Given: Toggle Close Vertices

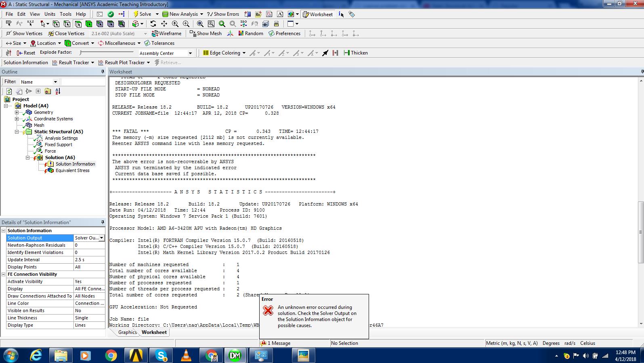Looking at the screenshot, I should (x=66, y=34).
